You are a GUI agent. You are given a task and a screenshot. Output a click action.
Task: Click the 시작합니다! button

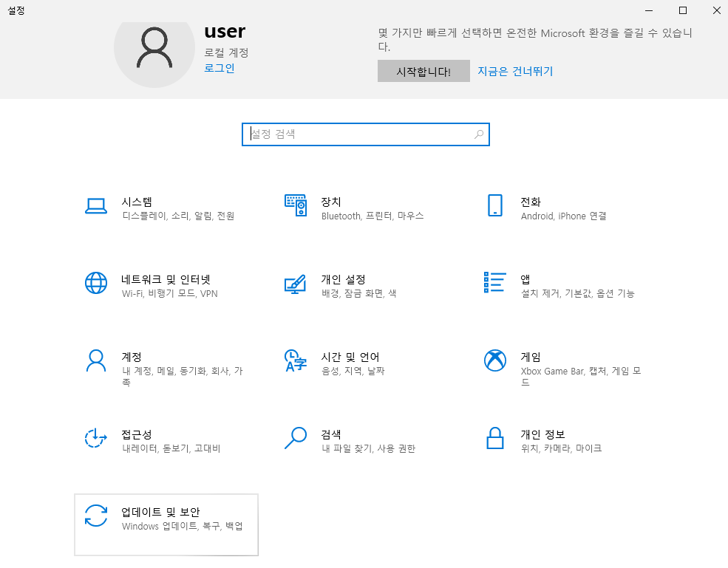pos(423,71)
